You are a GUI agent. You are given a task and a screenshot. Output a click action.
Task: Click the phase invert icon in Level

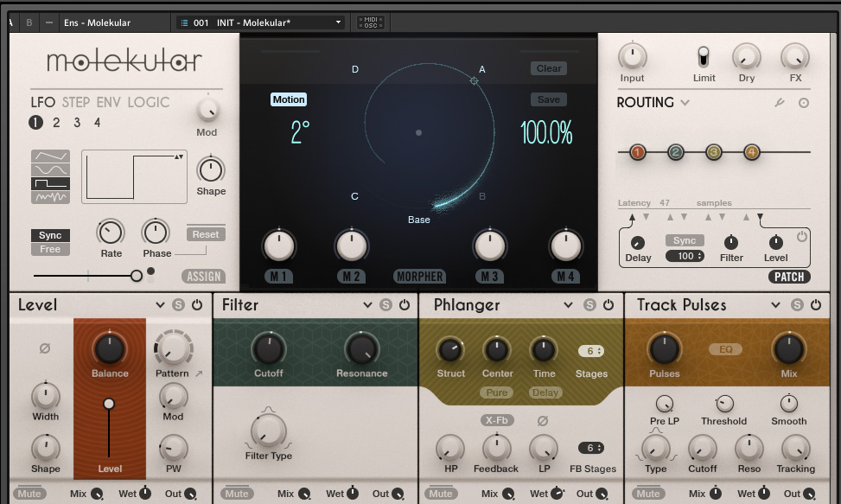[45, 348]
